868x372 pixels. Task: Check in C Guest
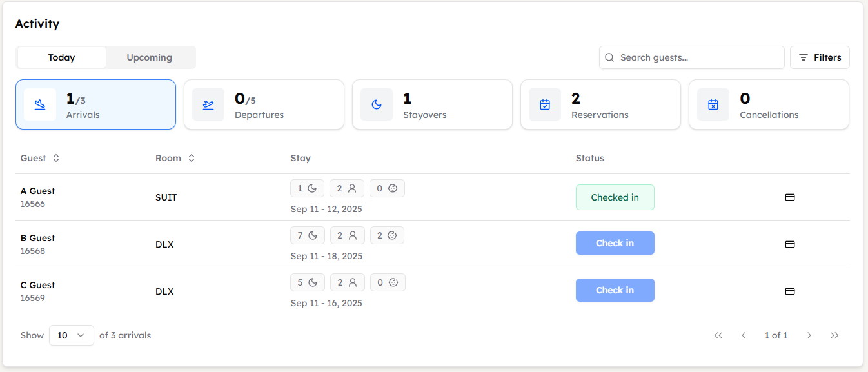point(615,290)
